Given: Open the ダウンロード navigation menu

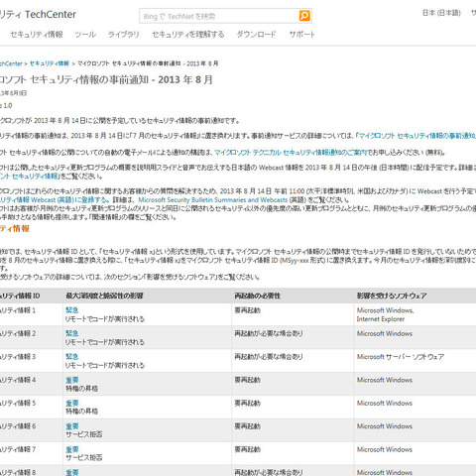Looking at the screenshot, I should coord(256,35).
